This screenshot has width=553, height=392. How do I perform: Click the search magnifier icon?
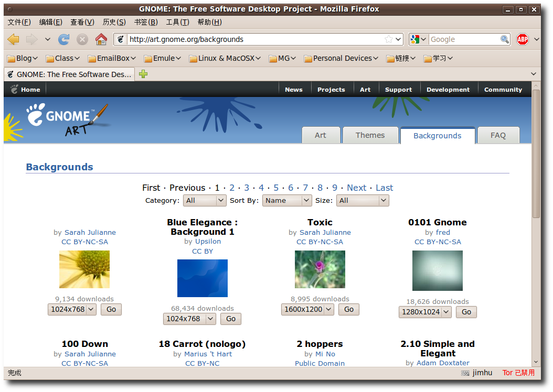505,39
